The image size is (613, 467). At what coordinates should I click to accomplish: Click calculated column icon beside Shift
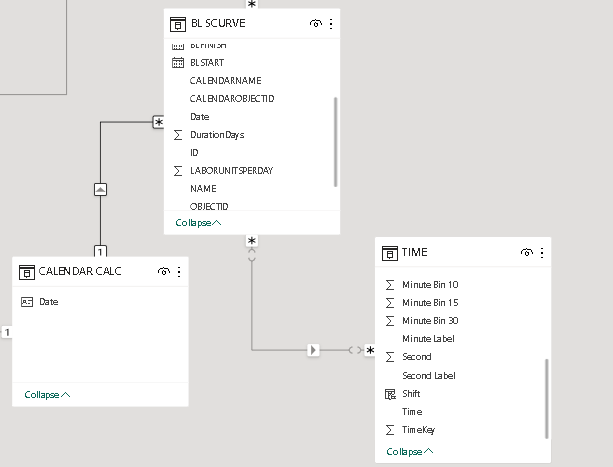390,394
